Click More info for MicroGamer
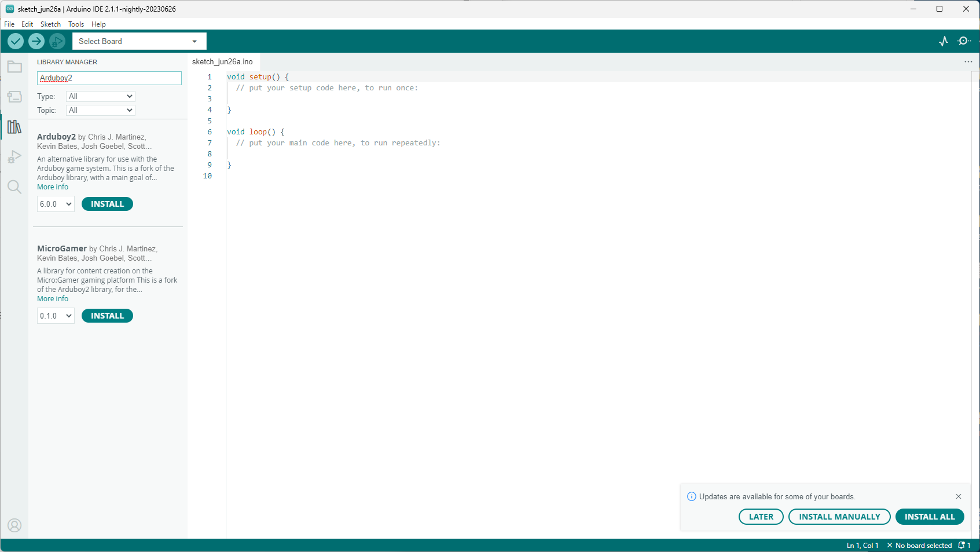The image size is (980, 552). point(53,299)
